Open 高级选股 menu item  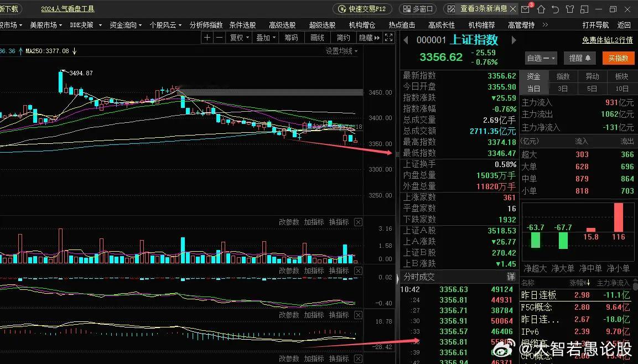(x=282, y=25)
